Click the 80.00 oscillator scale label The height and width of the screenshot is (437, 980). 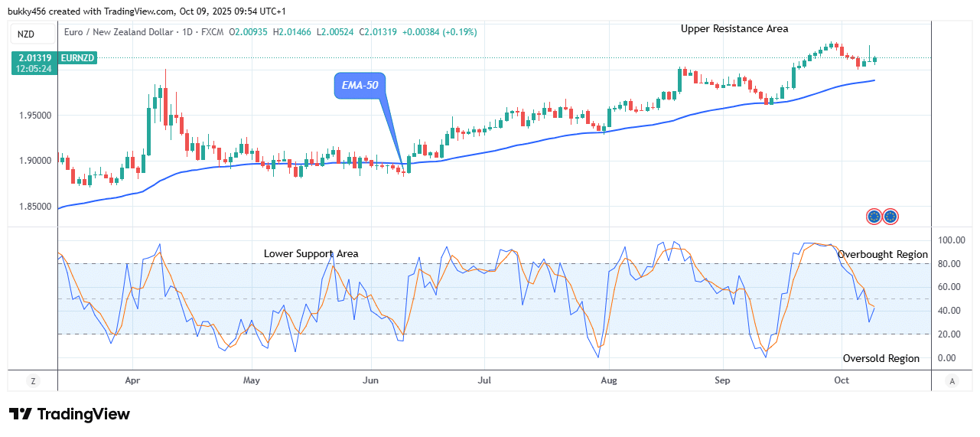949,264
